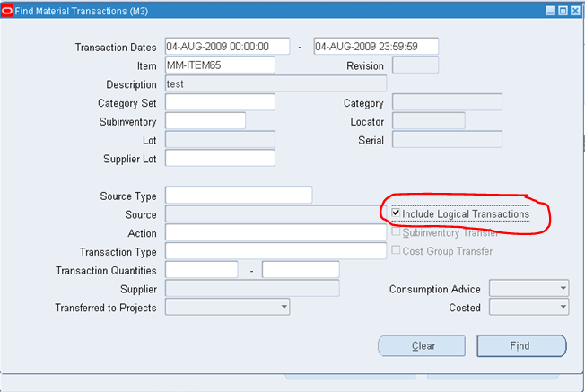
Task: Click the Locator field
Action: (429, 120)
